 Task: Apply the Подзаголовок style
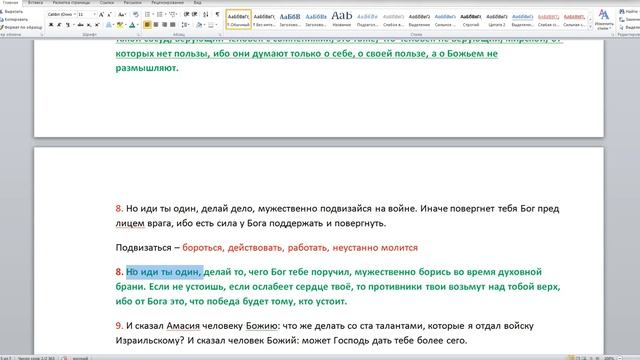(x=367, y=20)
